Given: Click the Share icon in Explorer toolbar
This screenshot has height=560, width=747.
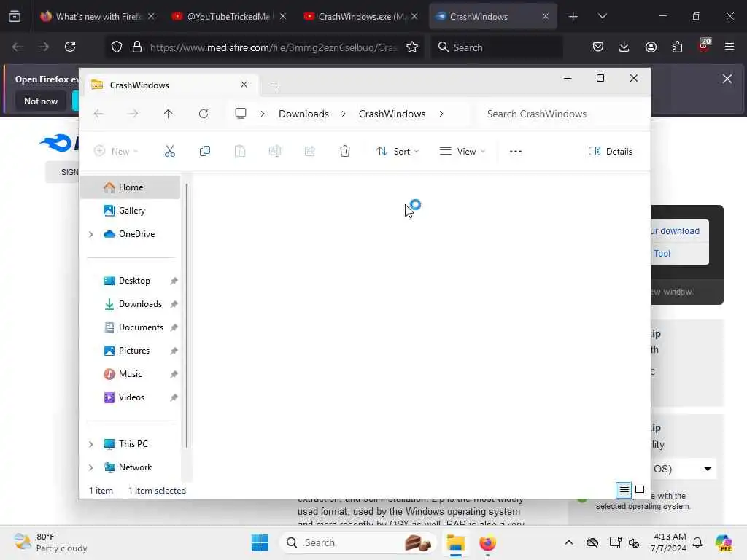Looking at the screenshot, I should [x=309, y=152].
